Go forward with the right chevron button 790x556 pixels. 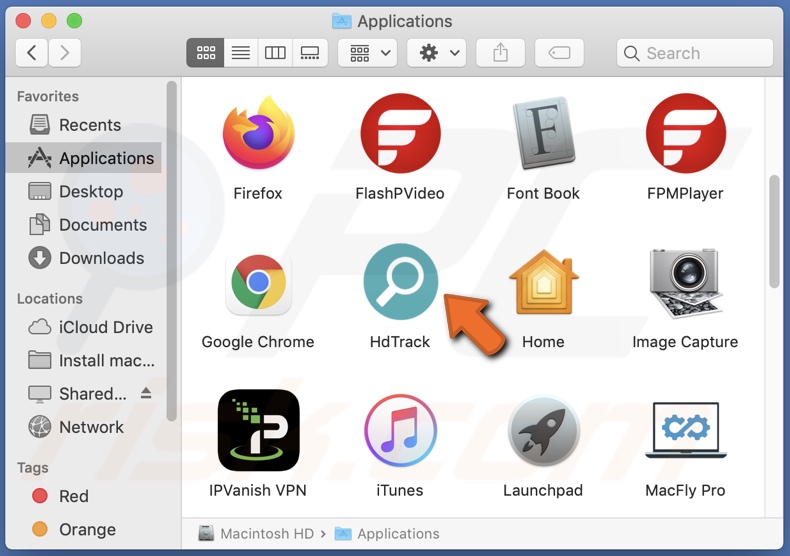pyautogui.click(x=64, y=52)
